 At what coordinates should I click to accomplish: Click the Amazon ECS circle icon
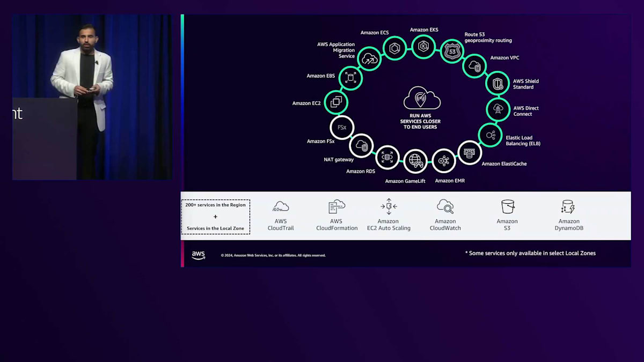tap(395, 49)
